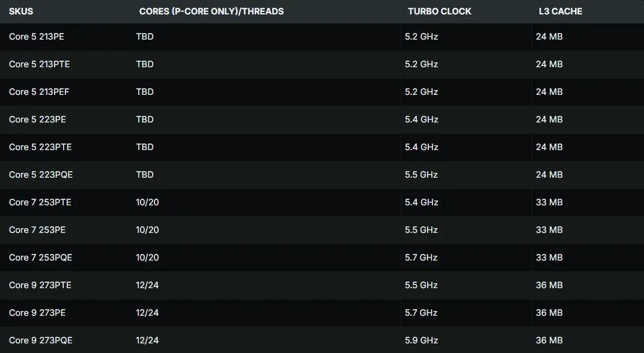Image resolution: width=644 pixels, height=353 pixels.
Task: Click the 12/24 cores value for Core 9 273PTE
Action: tap(147, 285)
